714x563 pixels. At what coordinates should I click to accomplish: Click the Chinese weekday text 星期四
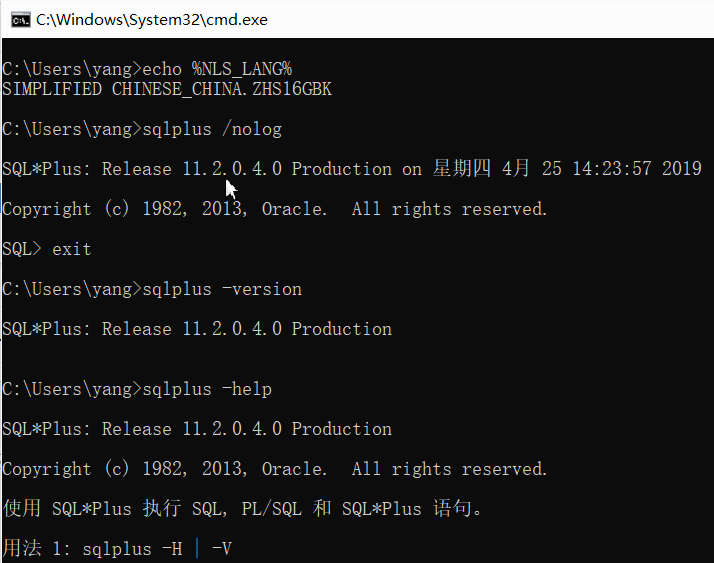[462, 169]
